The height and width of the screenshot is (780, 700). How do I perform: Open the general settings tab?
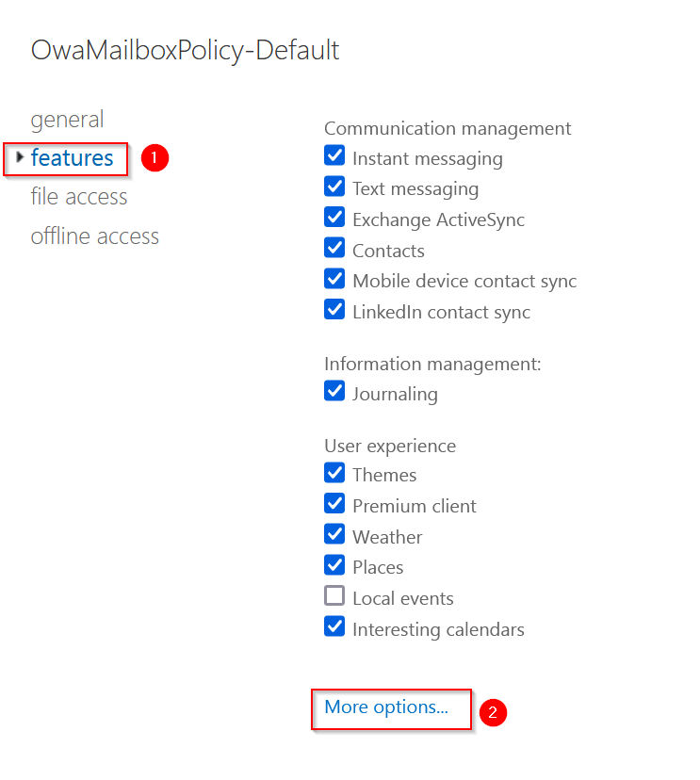click(67, 120)
